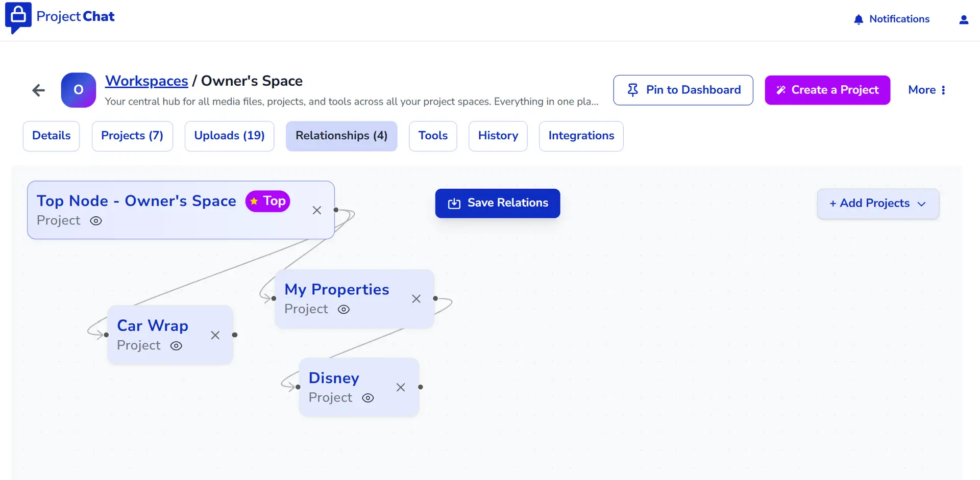Viewport: 980px width, 480px height.
Task: Switch to the Uploads (19) tab
Action: point(229,136)
